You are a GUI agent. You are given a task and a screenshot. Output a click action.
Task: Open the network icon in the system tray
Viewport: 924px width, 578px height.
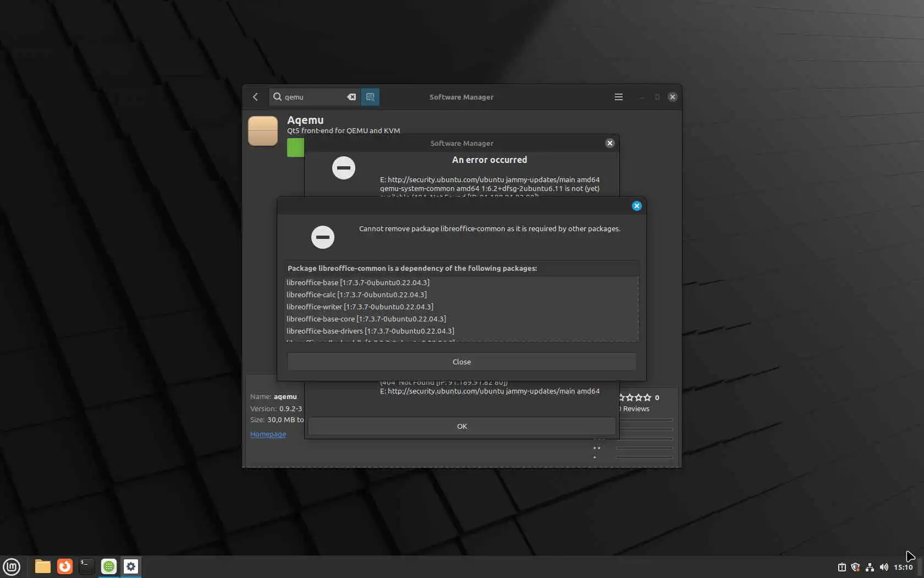coord(870,567)
